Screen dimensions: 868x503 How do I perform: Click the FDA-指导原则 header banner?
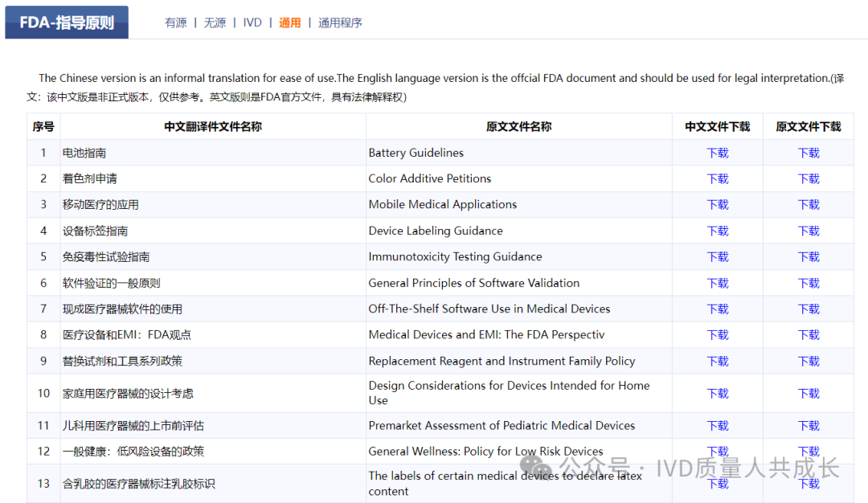pyautogui.click(x=67, y=22)
